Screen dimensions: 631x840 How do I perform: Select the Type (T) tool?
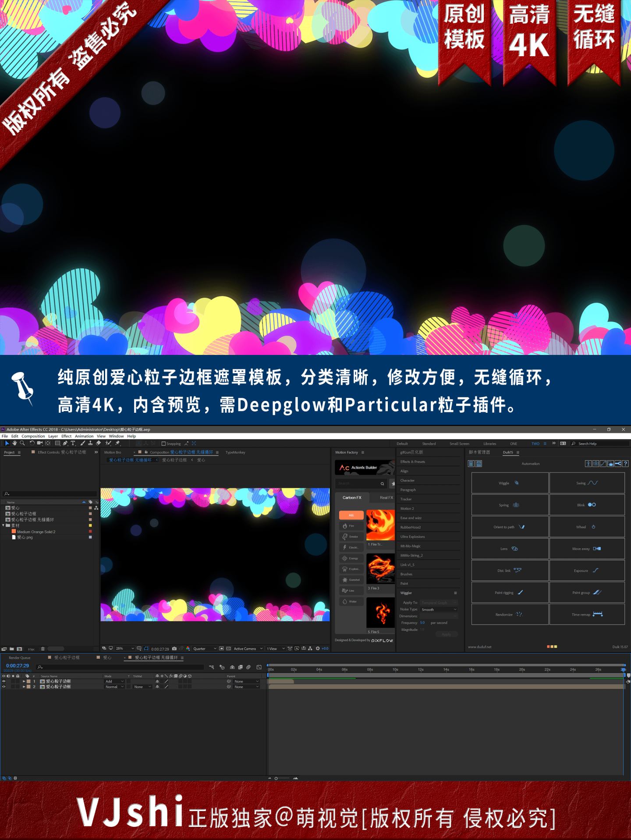[x=73, y=443]
